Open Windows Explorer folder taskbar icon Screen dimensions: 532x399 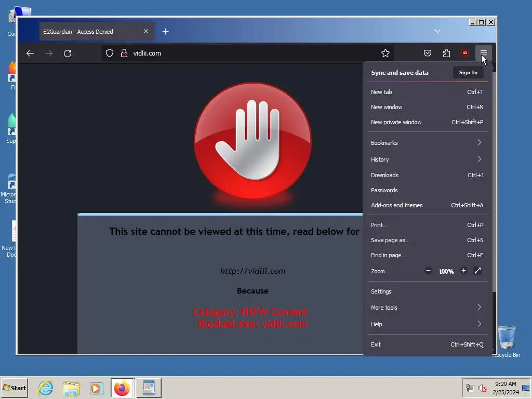click(x=71, y=388)
